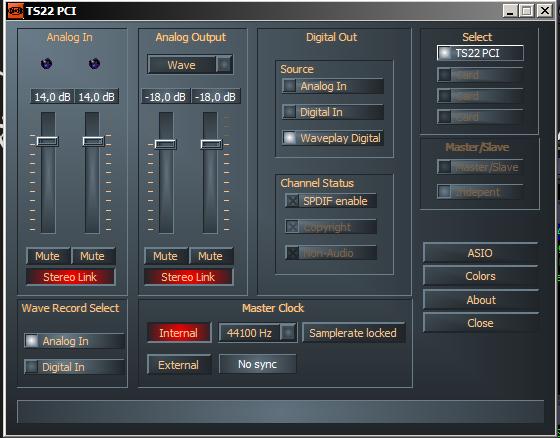560x438 pixels.
Task: Click the left Analog In indicator LED
Action: click(46, 64)
